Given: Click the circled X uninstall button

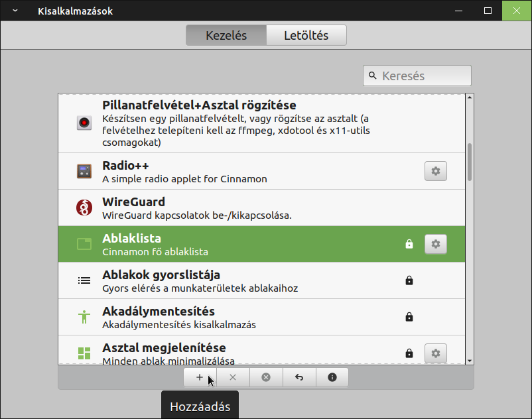Looking at the screenshot, I should click(266, 377).
